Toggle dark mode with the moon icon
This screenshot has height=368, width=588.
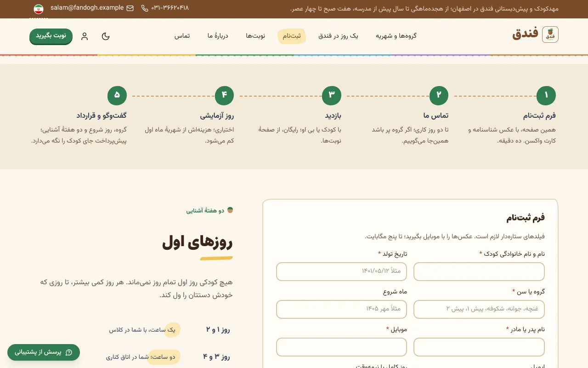tap(106, 36)
